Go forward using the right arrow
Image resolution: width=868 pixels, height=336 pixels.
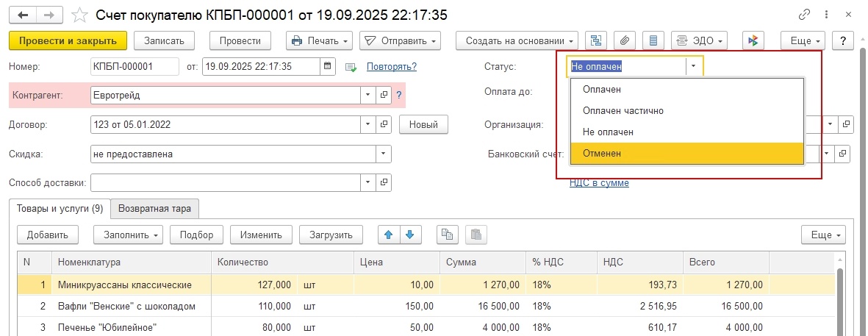point(49,15)
